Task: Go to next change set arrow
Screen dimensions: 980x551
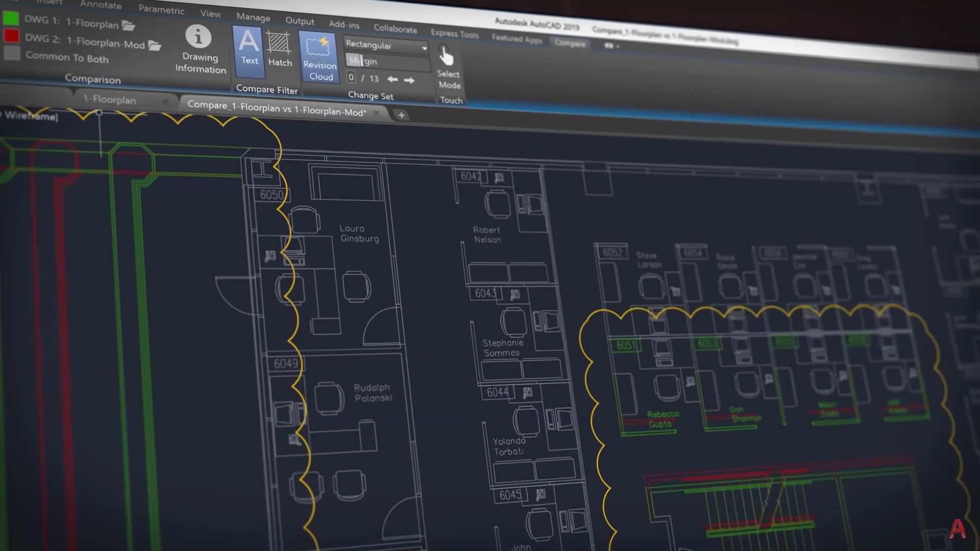Action: (x=409, y=80)
